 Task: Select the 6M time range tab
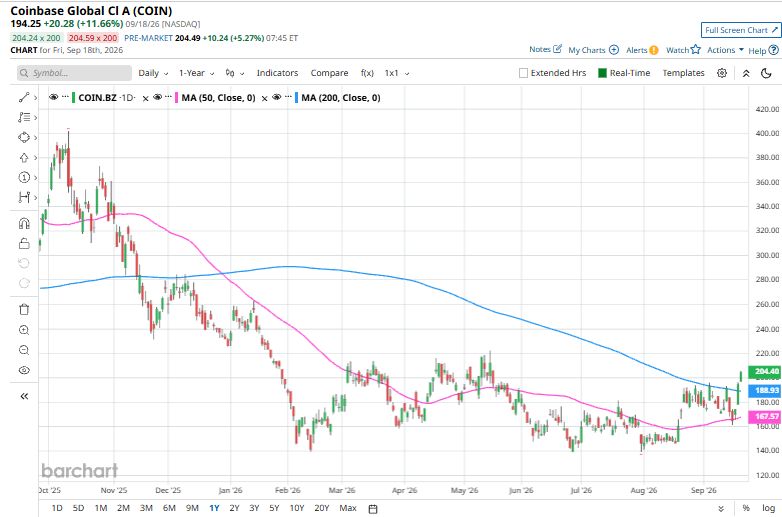pos(169,508)
